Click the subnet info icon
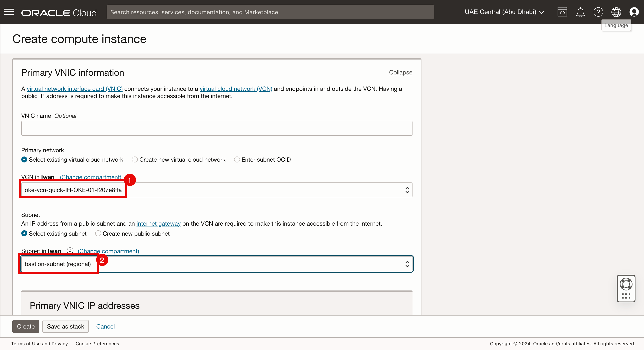The image size is (644, 350). [70, 250]
